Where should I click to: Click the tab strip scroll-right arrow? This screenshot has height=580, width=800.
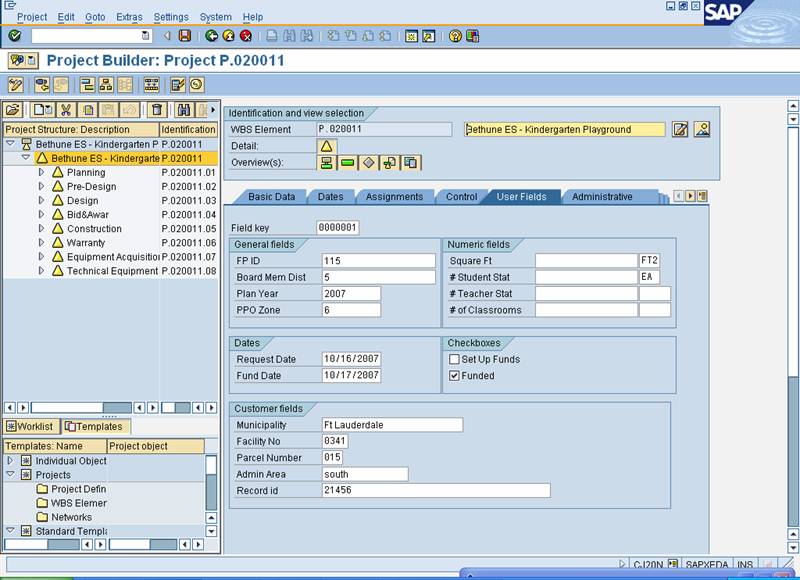coord(690,196)
